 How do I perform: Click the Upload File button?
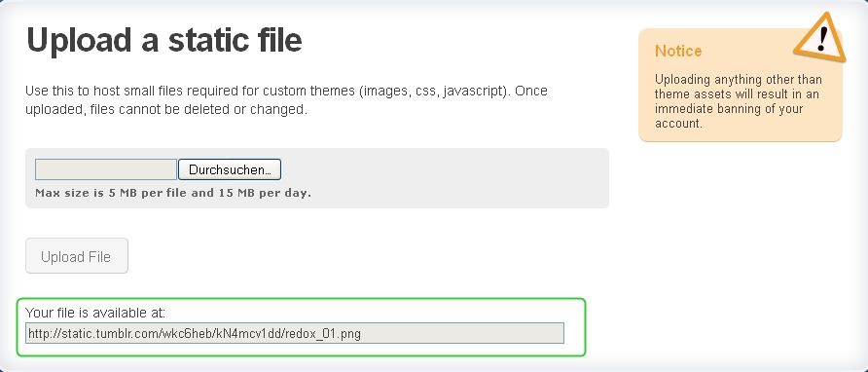[x=77, y=255]
